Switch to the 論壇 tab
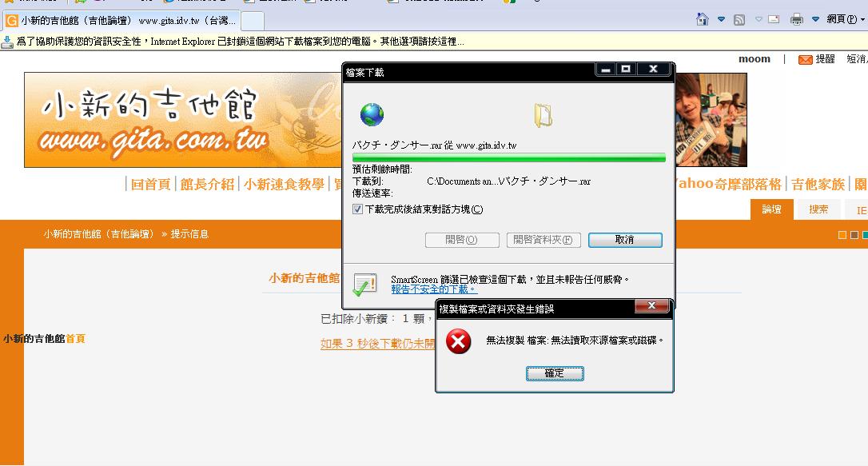 point(771,209)
